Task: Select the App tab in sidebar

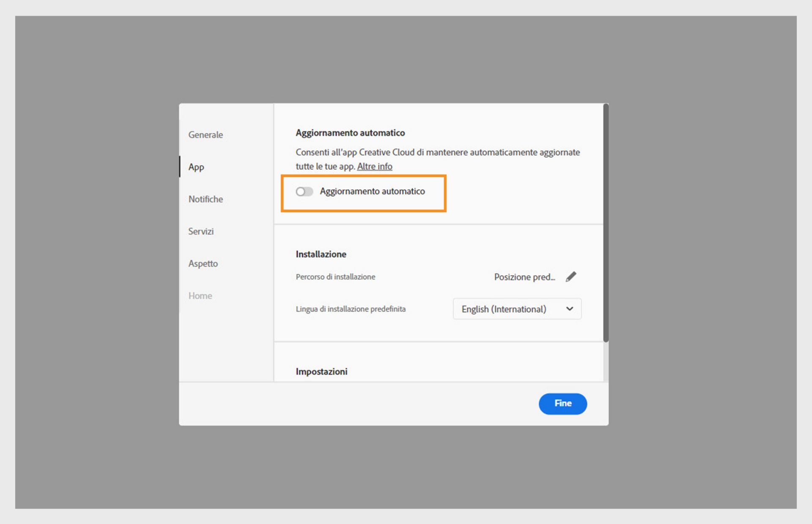Action: point(196,167)
